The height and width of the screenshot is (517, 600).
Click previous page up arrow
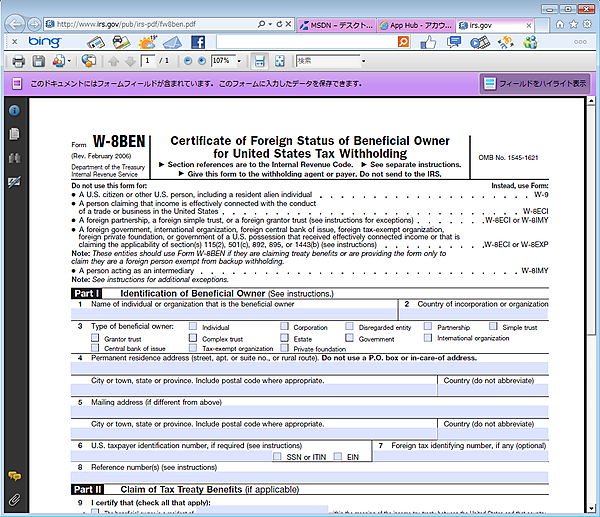point(113,61)
